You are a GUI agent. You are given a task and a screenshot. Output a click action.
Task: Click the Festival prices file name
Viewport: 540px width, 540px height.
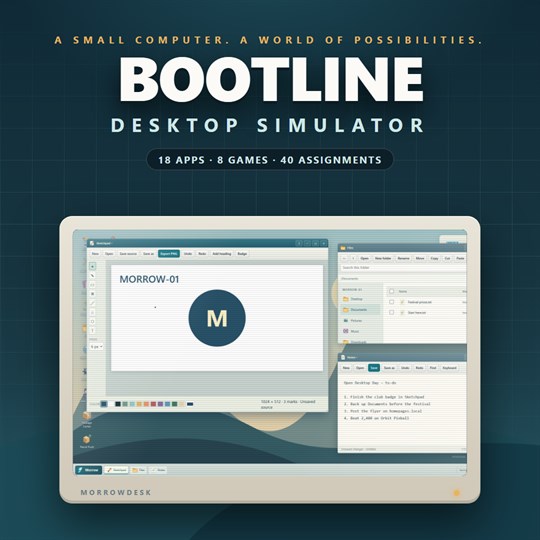[x=419, y=302]
